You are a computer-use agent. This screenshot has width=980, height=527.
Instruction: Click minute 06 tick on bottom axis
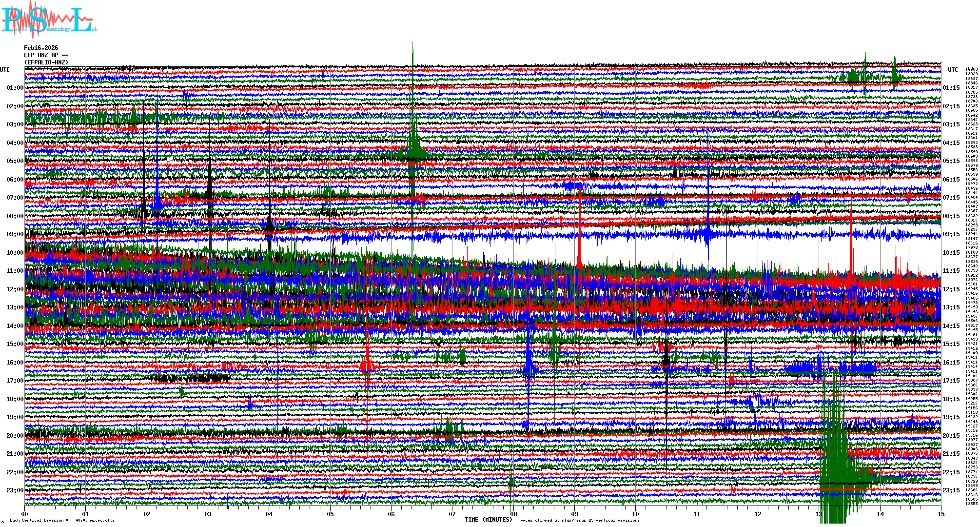coord(391,514)
